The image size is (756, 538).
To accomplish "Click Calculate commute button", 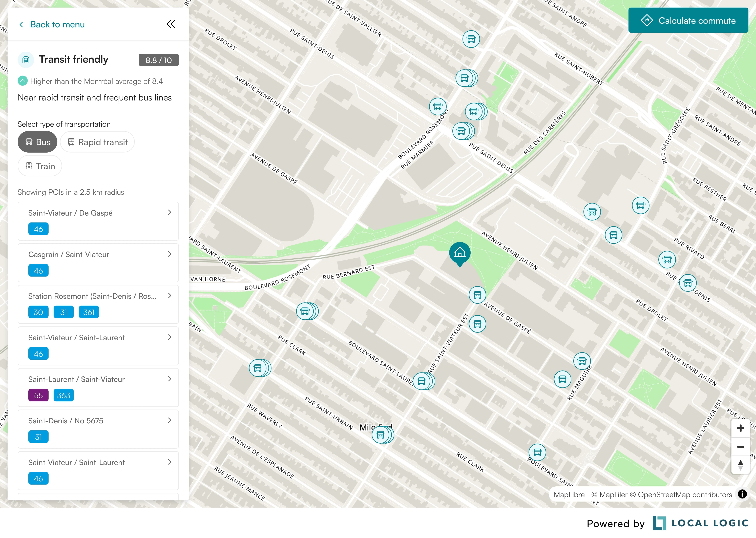I will tap(688, 20).
